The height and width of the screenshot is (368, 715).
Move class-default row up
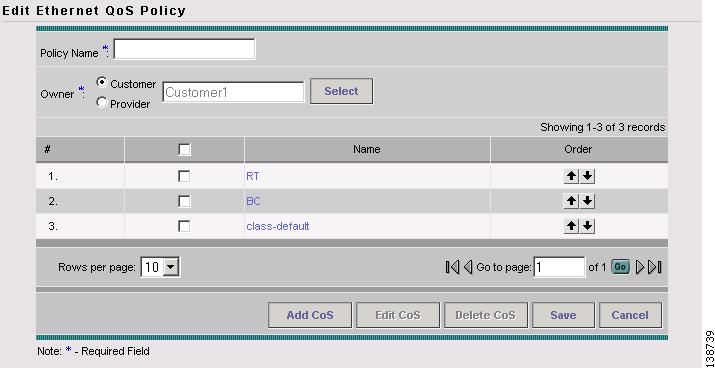(x=571, y=226)
